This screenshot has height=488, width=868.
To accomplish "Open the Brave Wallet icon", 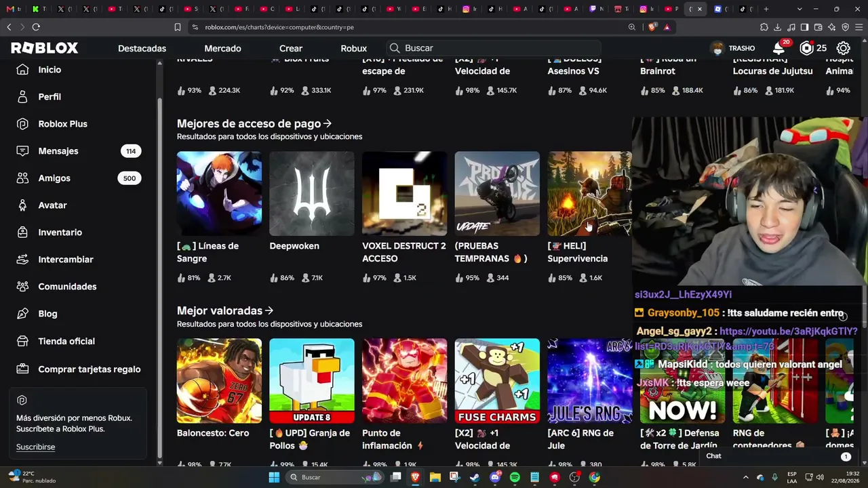I will point(818,27).
